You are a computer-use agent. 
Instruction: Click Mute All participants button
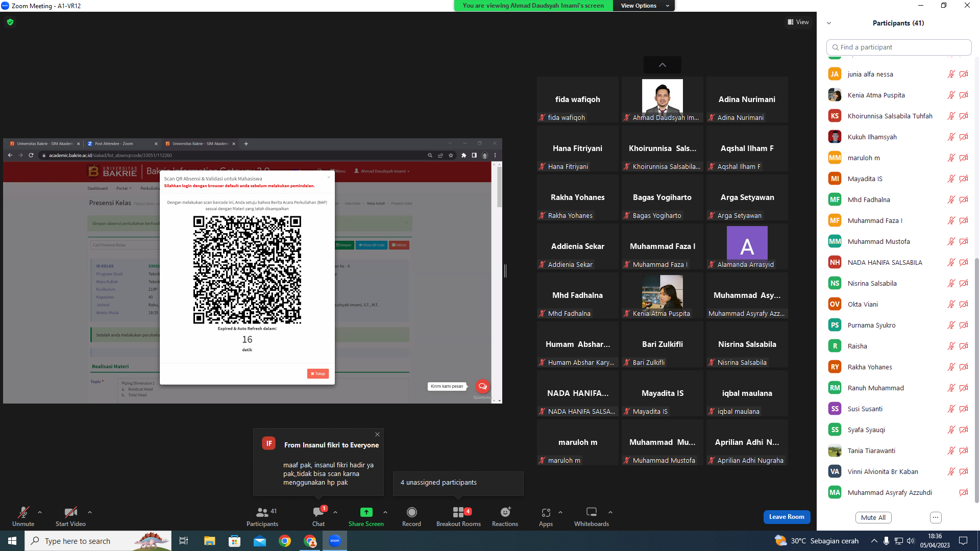[x=873, y=517]
